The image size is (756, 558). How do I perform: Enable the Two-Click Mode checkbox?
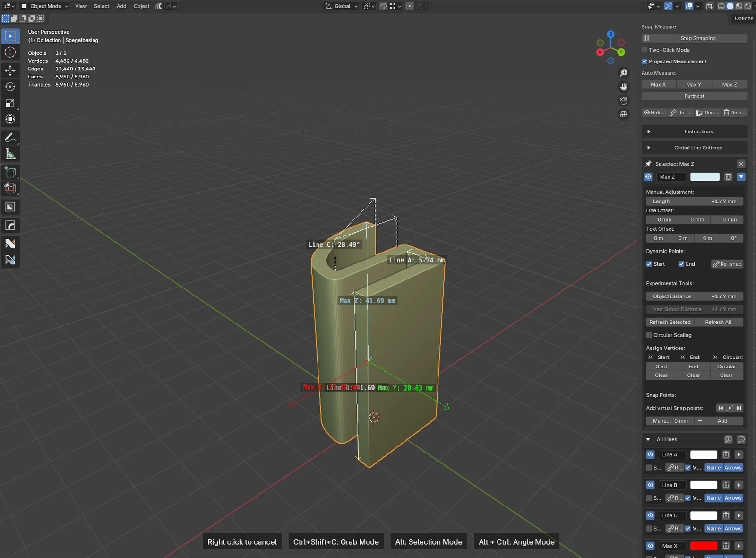tap(644, 50)
